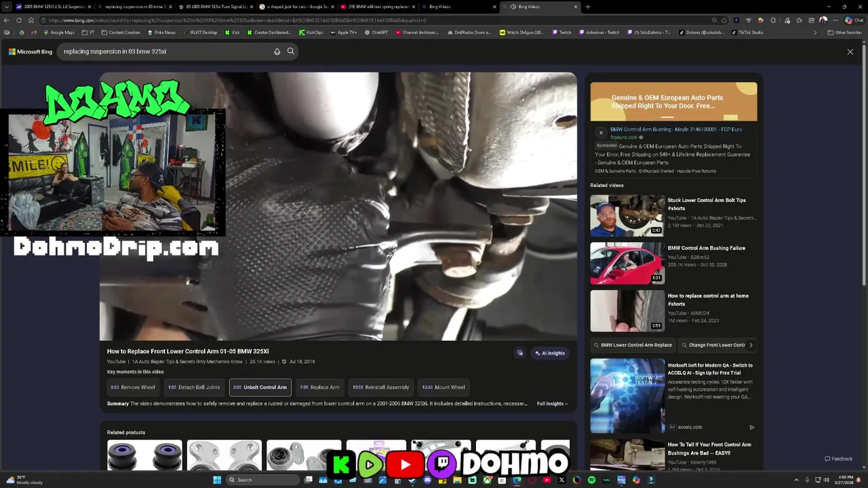This screenshot has height=488, width=868.
Task: Open Discord from the taskbar
Action: click(x=427, y=480)
